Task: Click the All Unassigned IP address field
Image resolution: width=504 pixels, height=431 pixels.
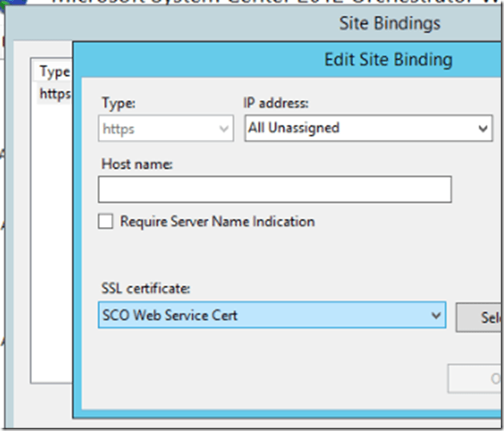Action: (x=360, y=128)
